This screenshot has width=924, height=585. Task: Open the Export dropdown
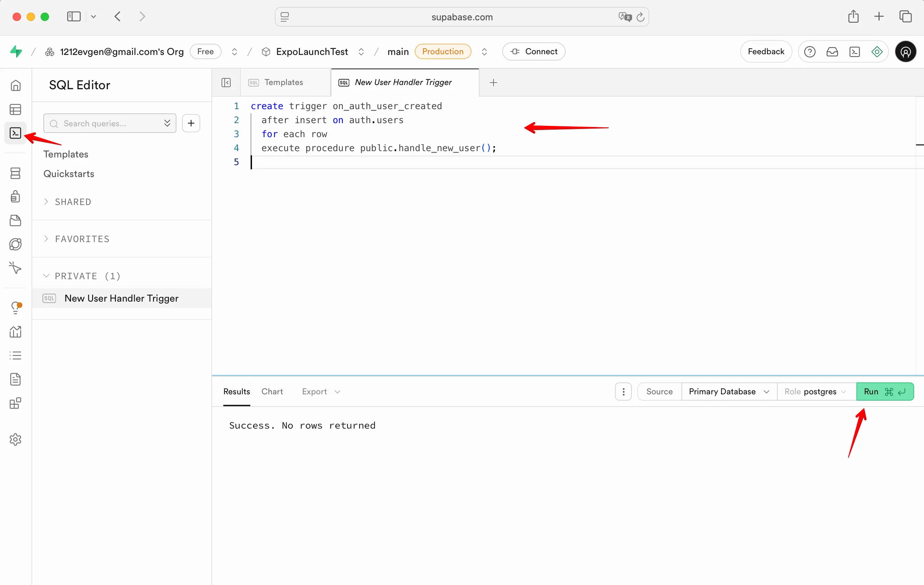(x=321, y=392)
